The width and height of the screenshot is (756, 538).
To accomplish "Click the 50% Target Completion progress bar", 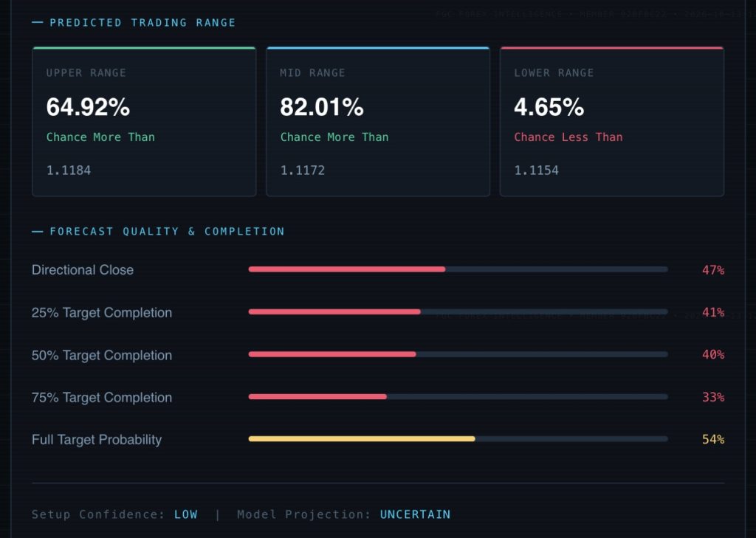I will coord(458,354).
